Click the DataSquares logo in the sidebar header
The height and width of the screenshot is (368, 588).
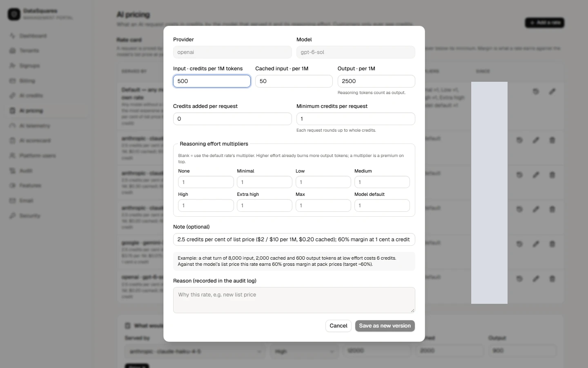[14, 14]
